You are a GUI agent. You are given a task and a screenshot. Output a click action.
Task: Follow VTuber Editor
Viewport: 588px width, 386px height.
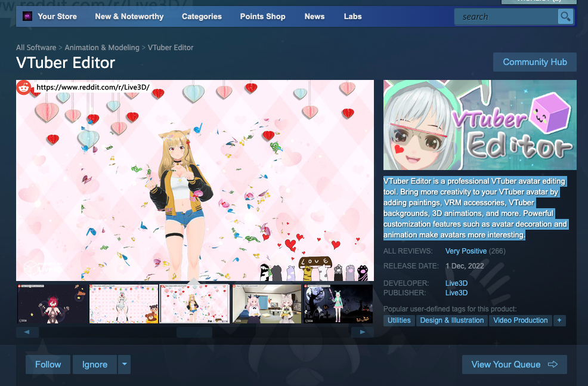click(48, 365)
